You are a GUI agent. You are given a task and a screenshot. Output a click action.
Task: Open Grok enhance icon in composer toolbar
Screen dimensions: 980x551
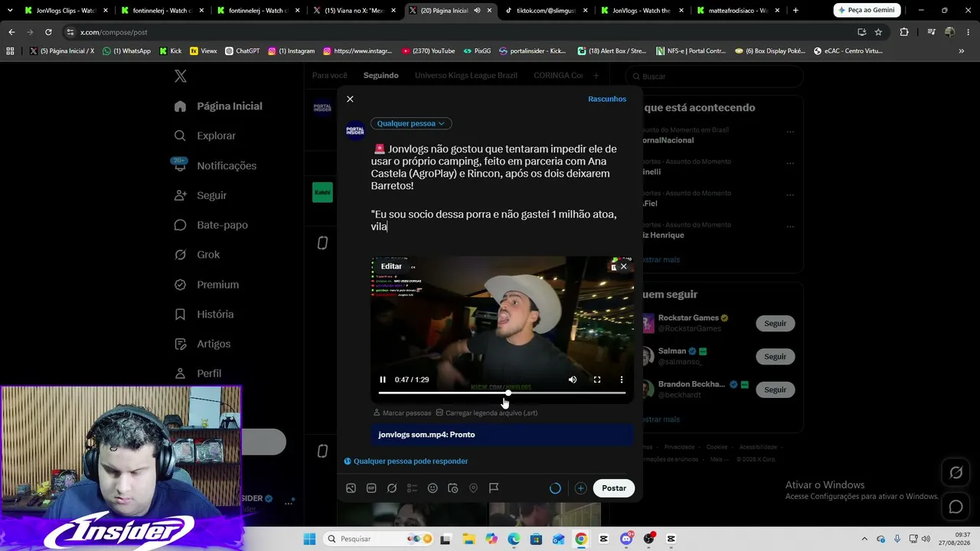tap(392, 488)
